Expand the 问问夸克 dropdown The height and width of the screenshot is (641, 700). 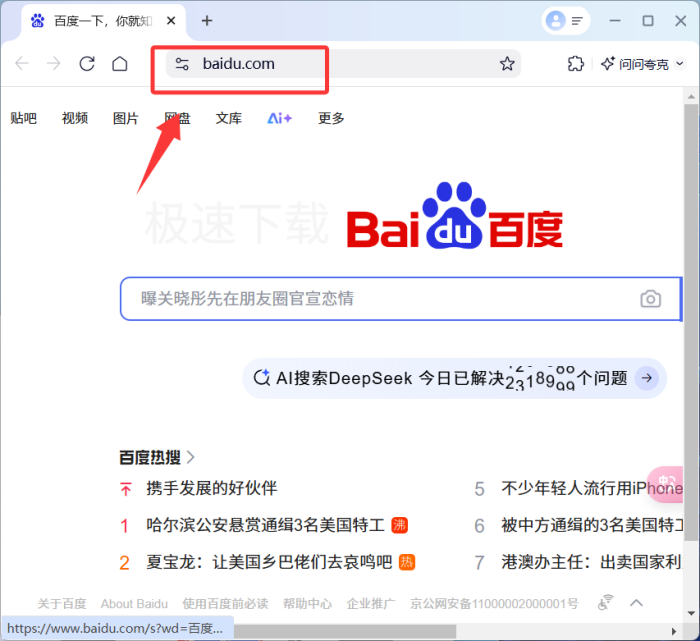[x=681, y=64]
